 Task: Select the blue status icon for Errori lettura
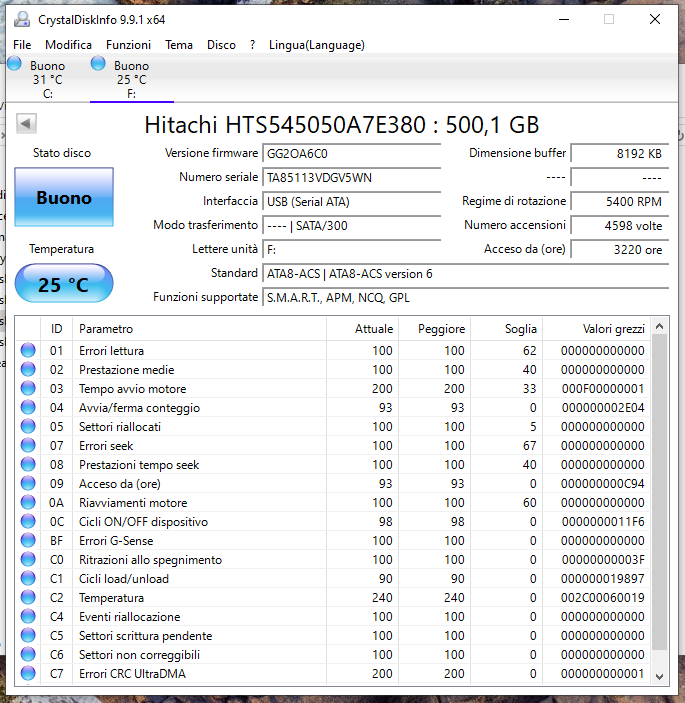point(28,350)
